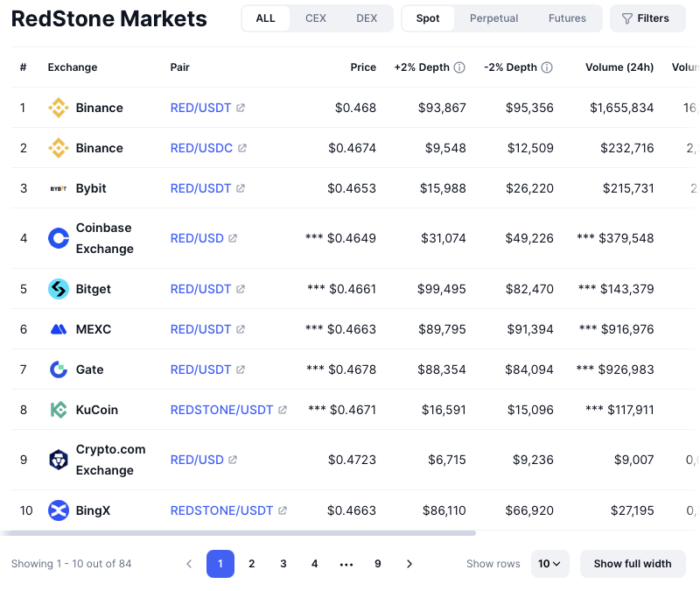Click the Gate logo icon
700x591 pixels.
(59, 369)
